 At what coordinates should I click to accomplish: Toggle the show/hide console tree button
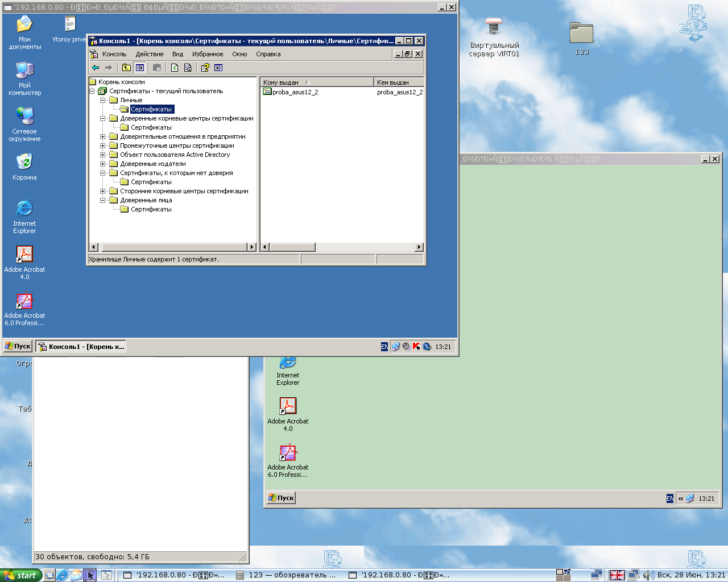coord(140,68)
